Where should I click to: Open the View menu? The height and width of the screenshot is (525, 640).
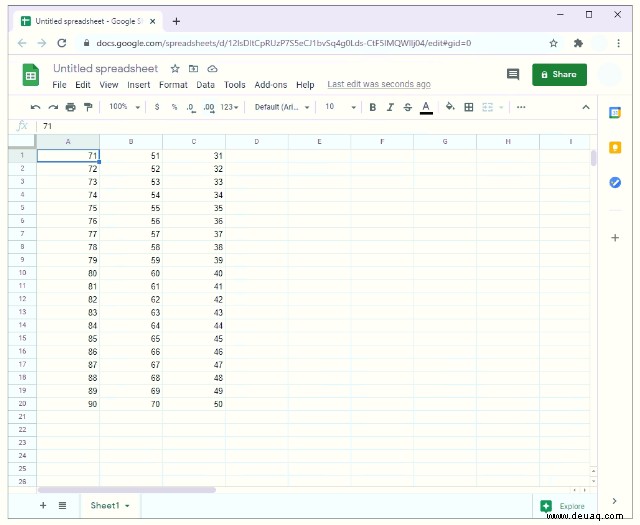[109, 85]
